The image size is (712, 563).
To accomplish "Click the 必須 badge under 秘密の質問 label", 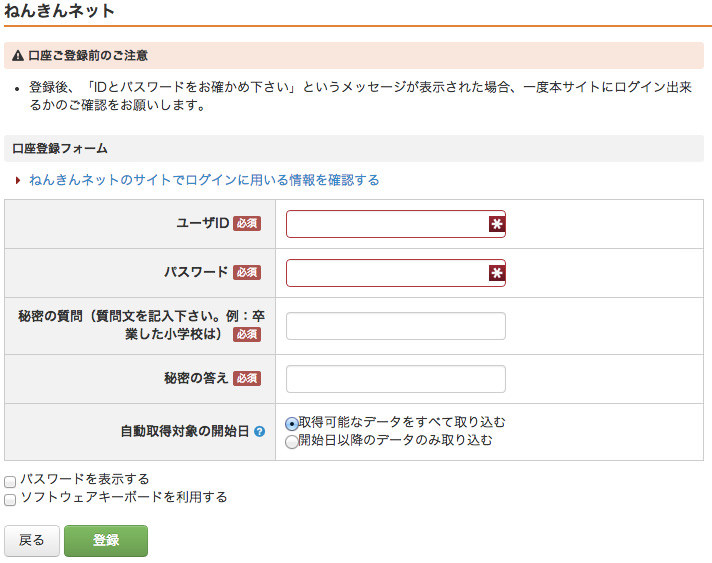I will pos(247,335).
